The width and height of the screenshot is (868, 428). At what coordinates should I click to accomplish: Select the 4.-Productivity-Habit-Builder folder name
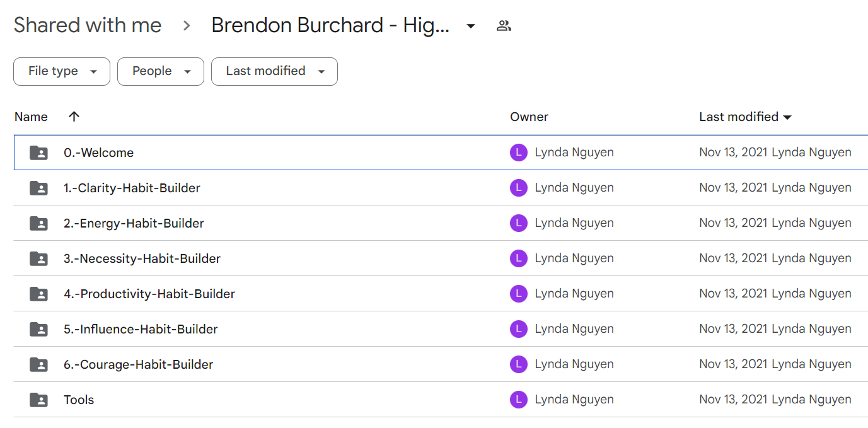(149, 294)
